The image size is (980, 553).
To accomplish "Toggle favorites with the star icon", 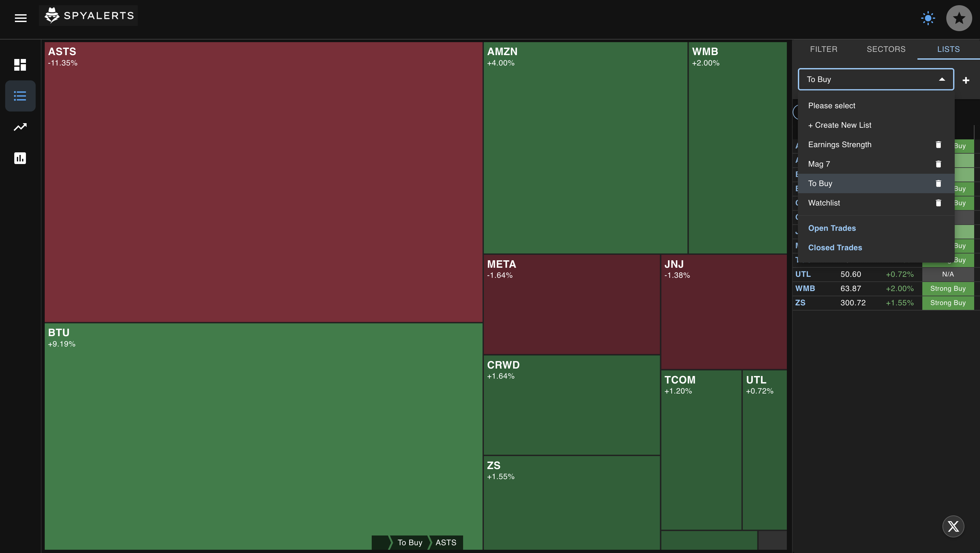I will [x=959, y=18].
